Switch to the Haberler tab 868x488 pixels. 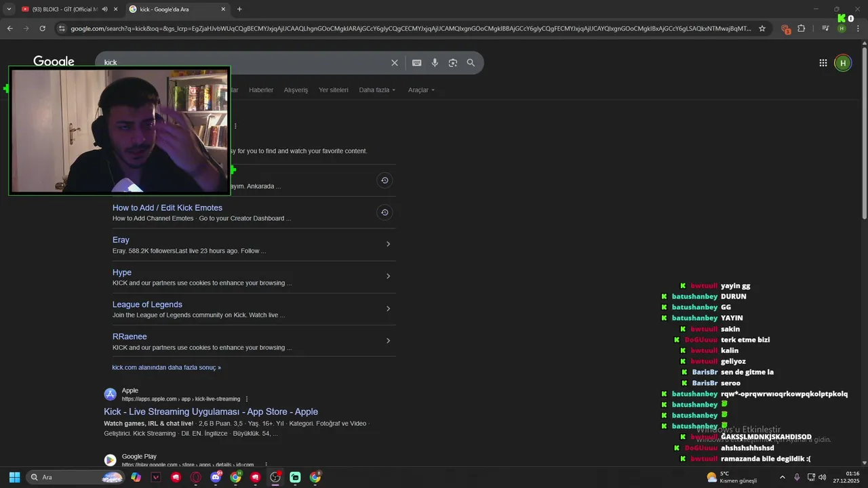point(261,90)
